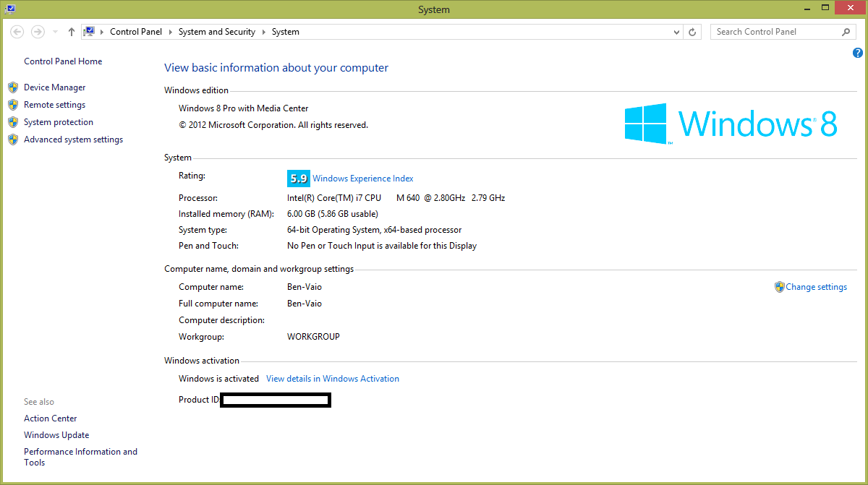Click View details in Windows Activation

point(333,378)
